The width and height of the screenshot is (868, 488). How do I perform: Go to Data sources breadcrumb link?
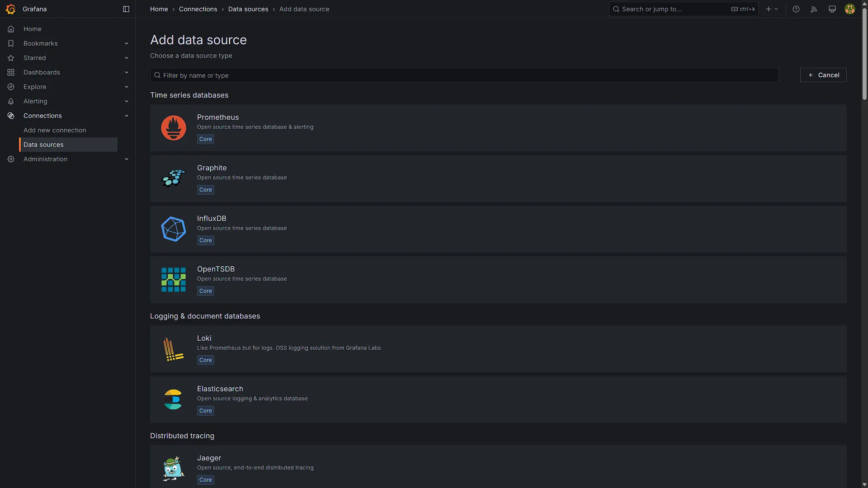(x=248, y=9)
